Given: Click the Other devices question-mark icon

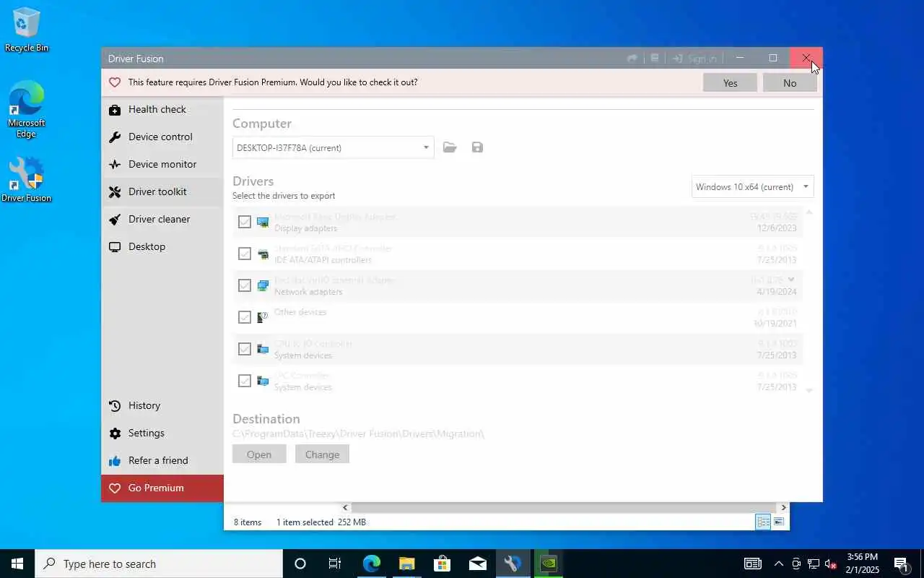Looking at the screenshot, I should point(263,317).
